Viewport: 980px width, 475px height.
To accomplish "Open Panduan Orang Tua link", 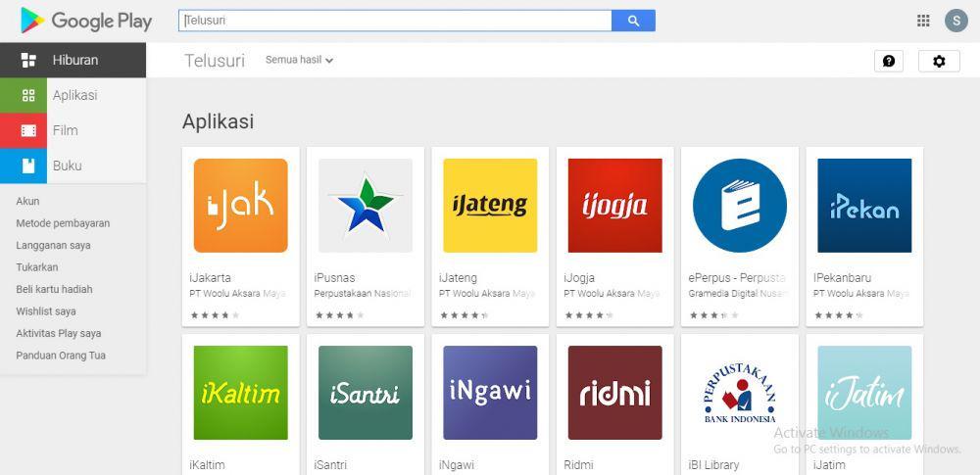I will point(61,355).
